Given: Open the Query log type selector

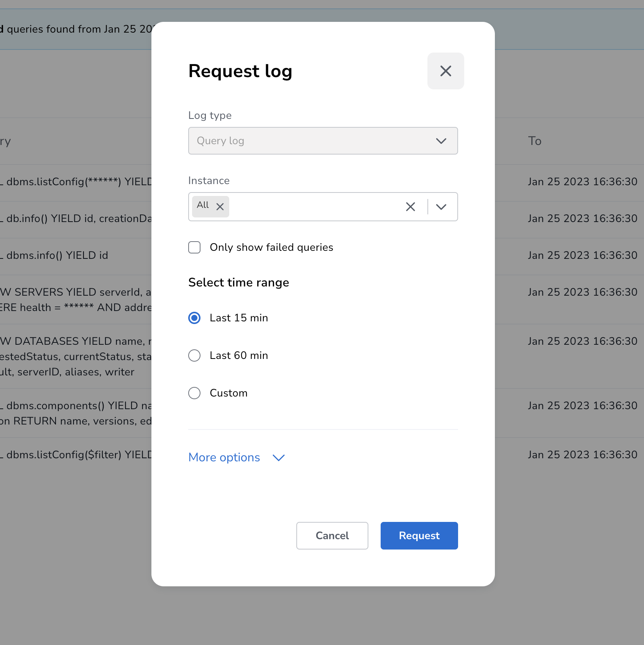Looking at the screenshot, I should [x=323, y=141].
